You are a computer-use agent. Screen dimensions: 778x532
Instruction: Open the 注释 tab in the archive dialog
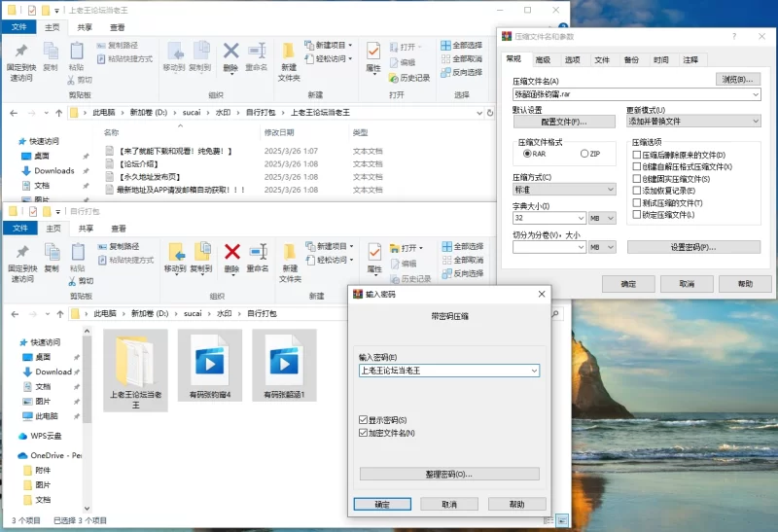pyautogui.click(x=690, y=60)
